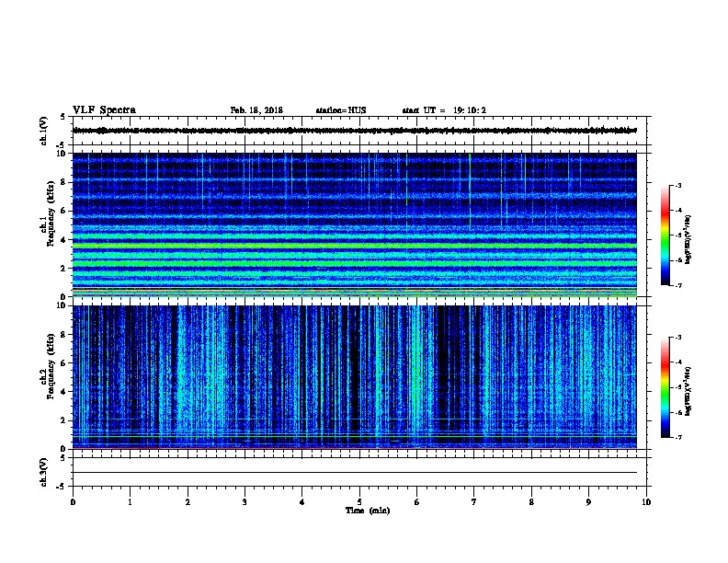The height and width of the screenshot is (563, 728).
Task: Click the log(PSD) label beside ch.1 color bar
Action: (688, 239)
